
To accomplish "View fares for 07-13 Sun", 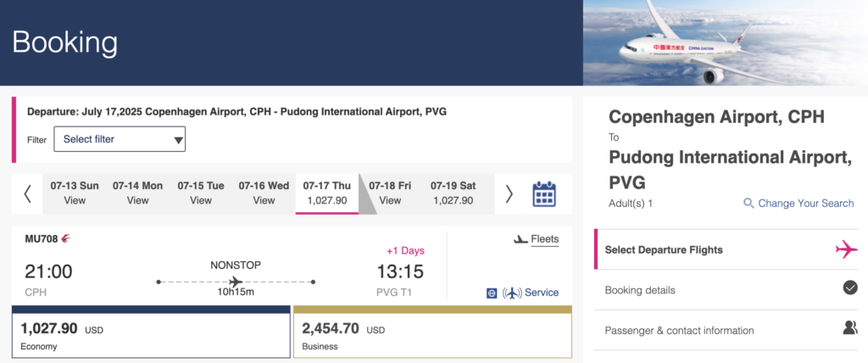I will click(75, 193).
